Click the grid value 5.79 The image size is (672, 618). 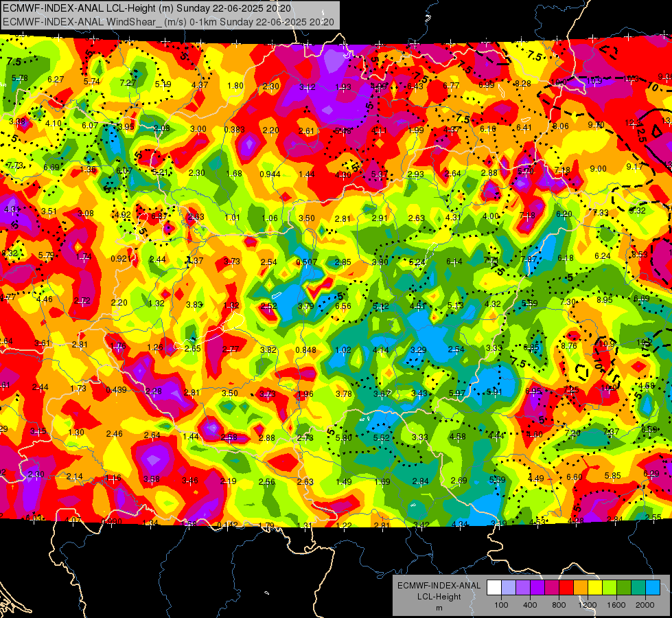46,255
